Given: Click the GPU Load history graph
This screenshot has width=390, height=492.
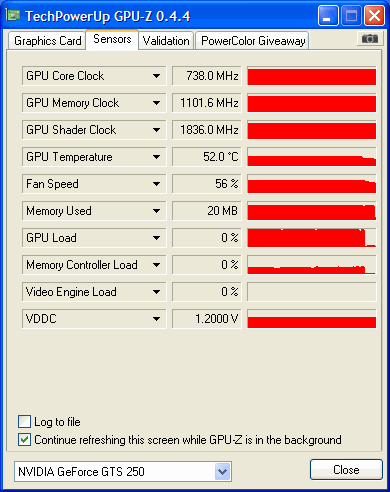Looking at the screenshot, I should tap(312, 238).
